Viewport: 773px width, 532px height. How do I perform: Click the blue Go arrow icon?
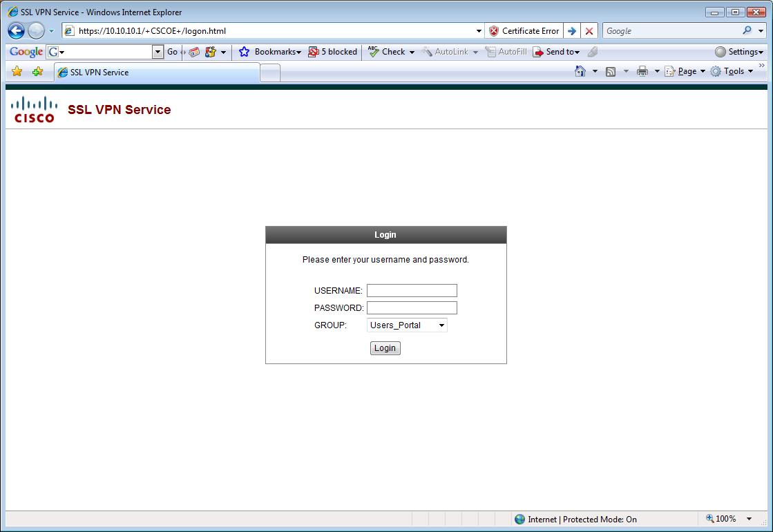tap(572, 30)
